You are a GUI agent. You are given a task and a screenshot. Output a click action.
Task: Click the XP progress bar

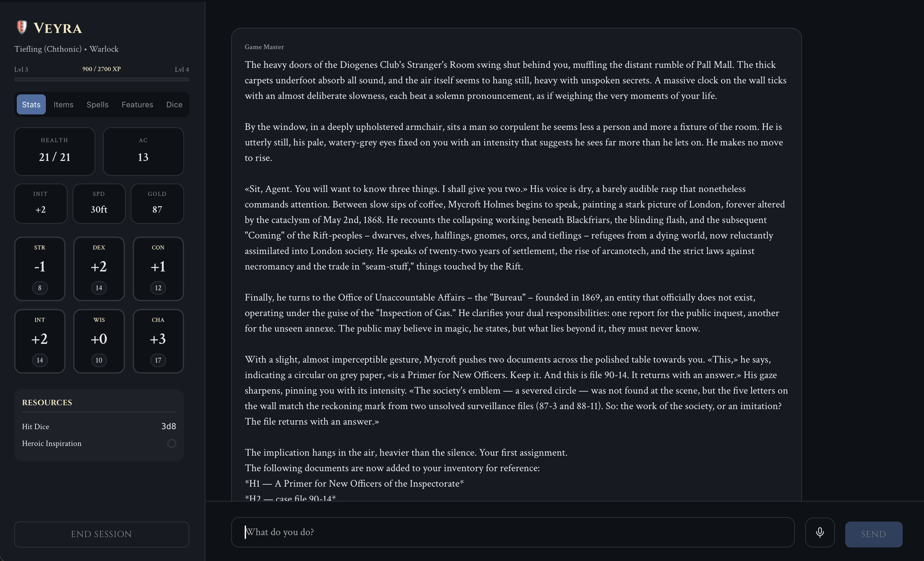(x=102, y=79)
